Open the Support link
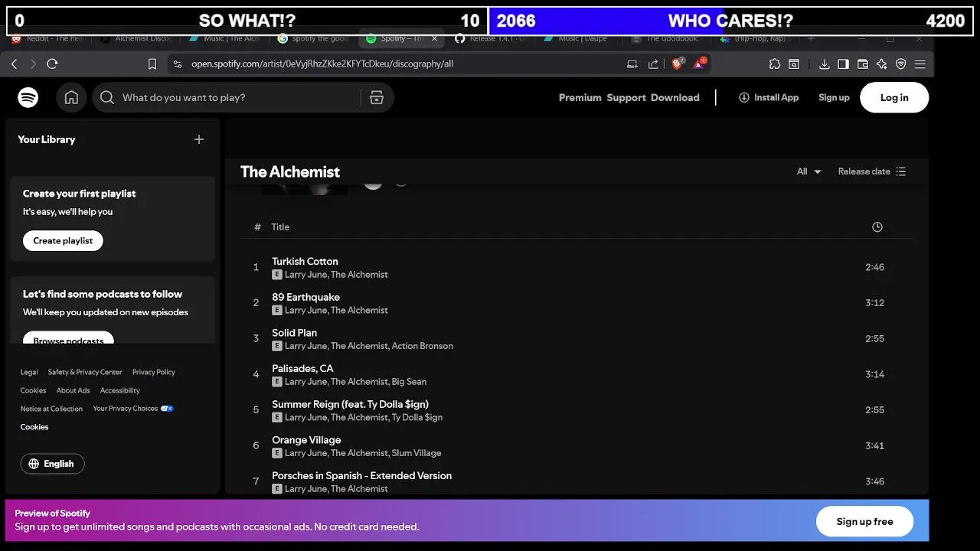Screen dimensions: 980x551 tap(626, 98)
